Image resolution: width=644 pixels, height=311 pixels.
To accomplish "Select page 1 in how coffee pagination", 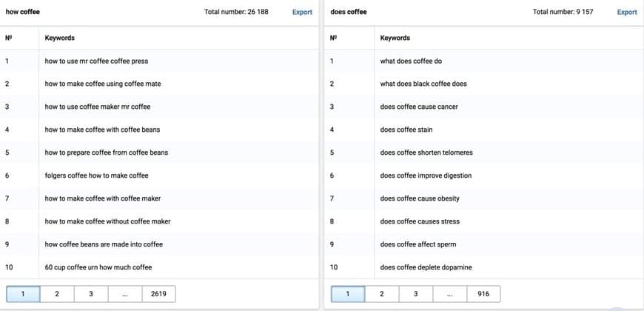I will (23, 294).
